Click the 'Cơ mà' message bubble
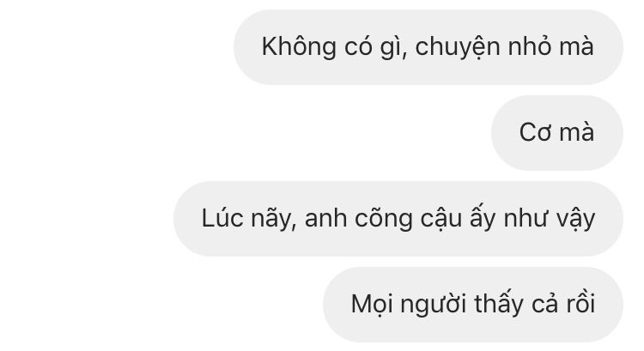The image size is (644, 351). 557,133
